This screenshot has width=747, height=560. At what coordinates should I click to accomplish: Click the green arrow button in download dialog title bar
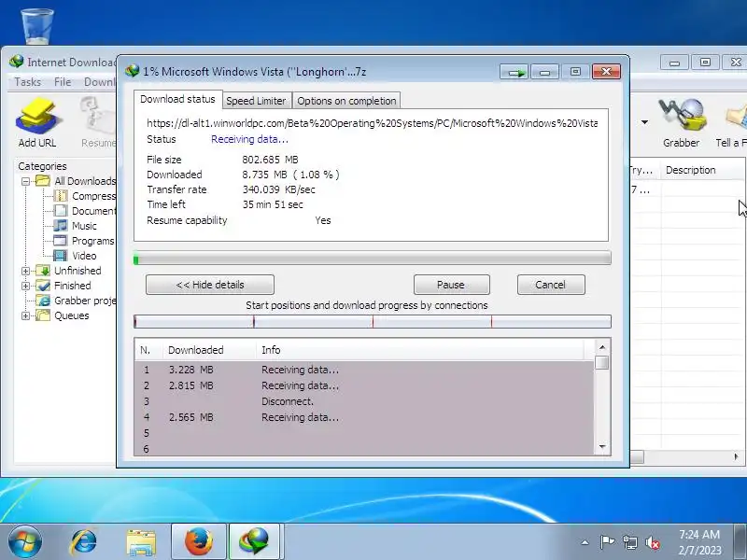[x=514, y=72]
